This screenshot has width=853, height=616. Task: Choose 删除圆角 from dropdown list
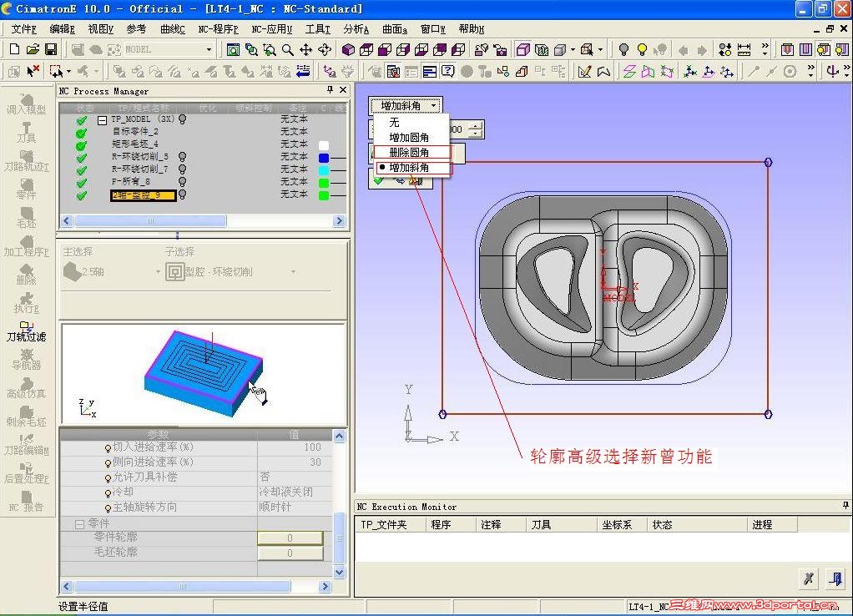pyautogui.click(x=411, y=153)
